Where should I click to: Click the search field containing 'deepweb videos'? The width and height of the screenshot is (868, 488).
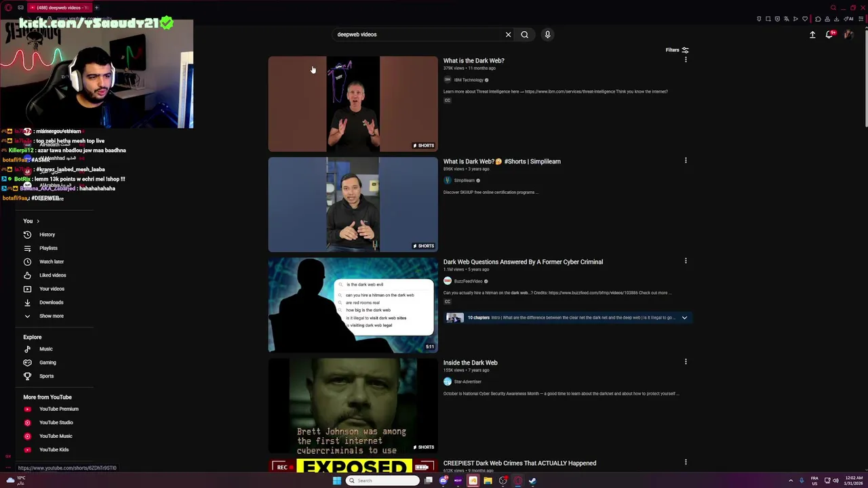point(417,35)
